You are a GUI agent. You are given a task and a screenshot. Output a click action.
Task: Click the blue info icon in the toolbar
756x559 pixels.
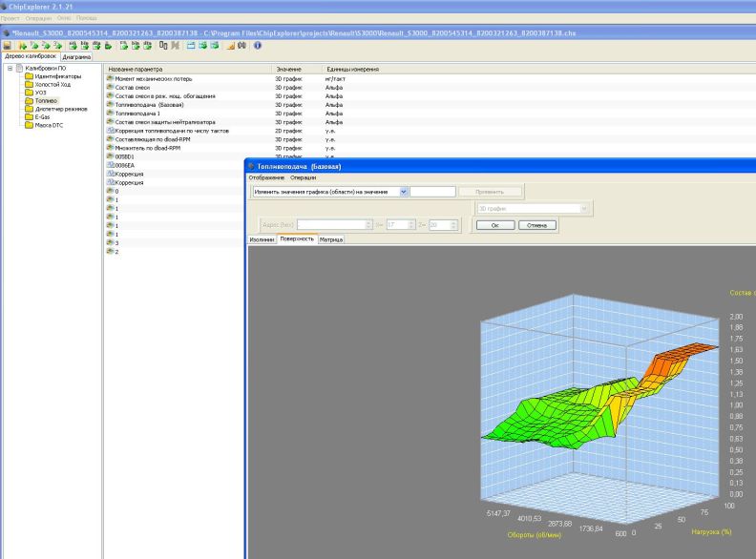click(x=258, y=45)
